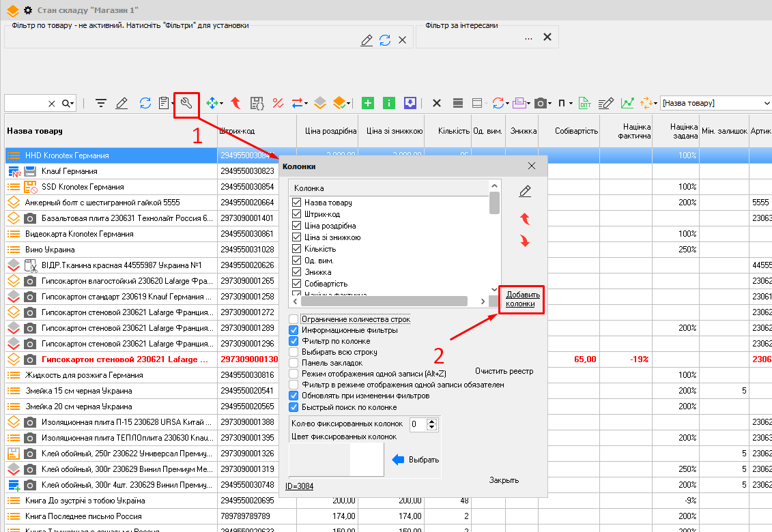Click pencil edit icon in Колонки dialog
The width and height of the screenshot is (772, 532).
[524, 192]
